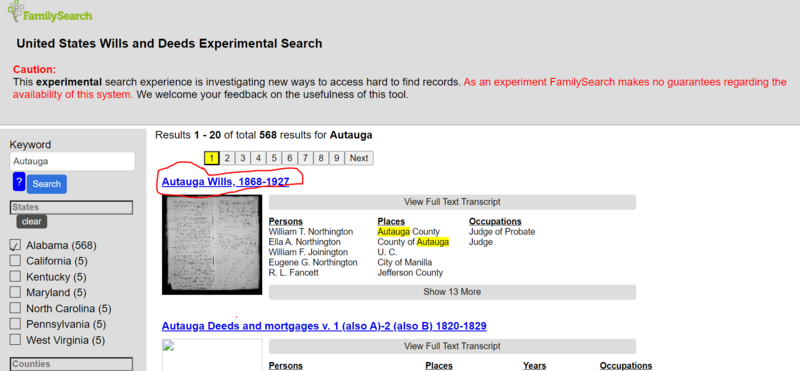Open the broken image thumbnail for Autauga Deeds
The image size is (800, 371).
[x=212, y=355]
